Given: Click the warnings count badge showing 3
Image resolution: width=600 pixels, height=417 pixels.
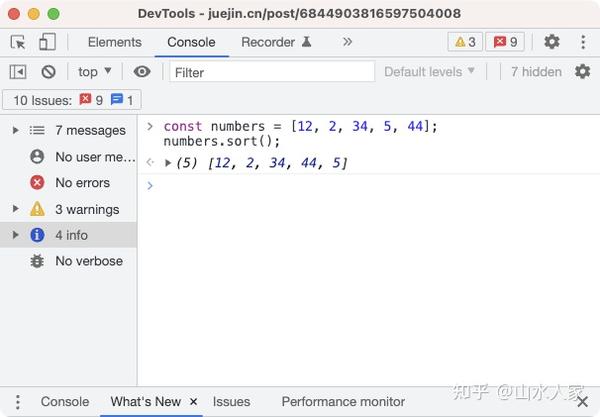Looking at the screenshot, I should coord(465,42).
